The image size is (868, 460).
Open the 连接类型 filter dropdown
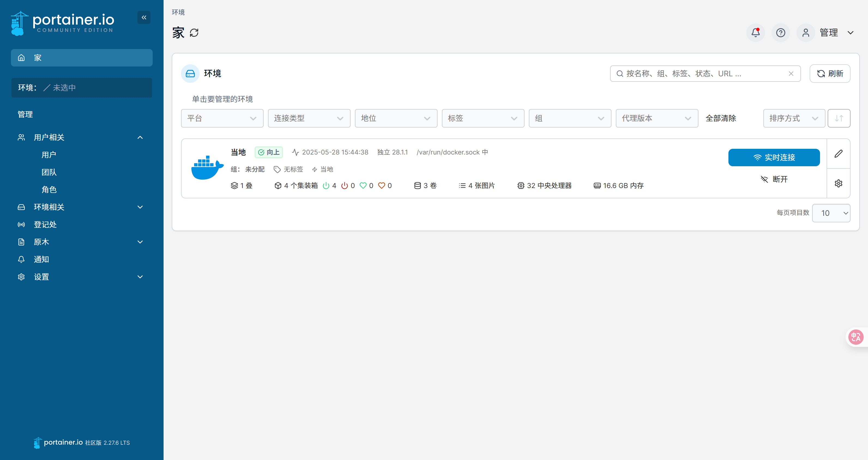[x=309, y=118]
